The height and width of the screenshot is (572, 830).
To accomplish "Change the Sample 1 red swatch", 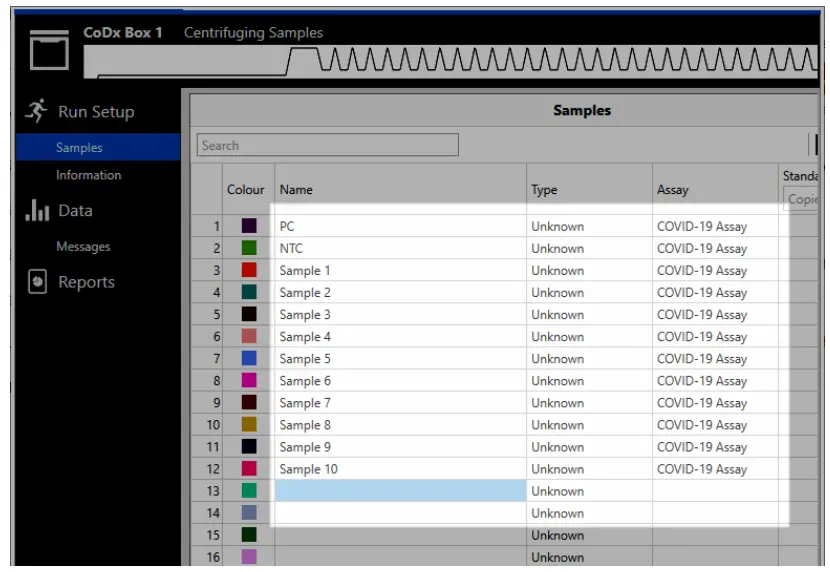I will [249, 270].
